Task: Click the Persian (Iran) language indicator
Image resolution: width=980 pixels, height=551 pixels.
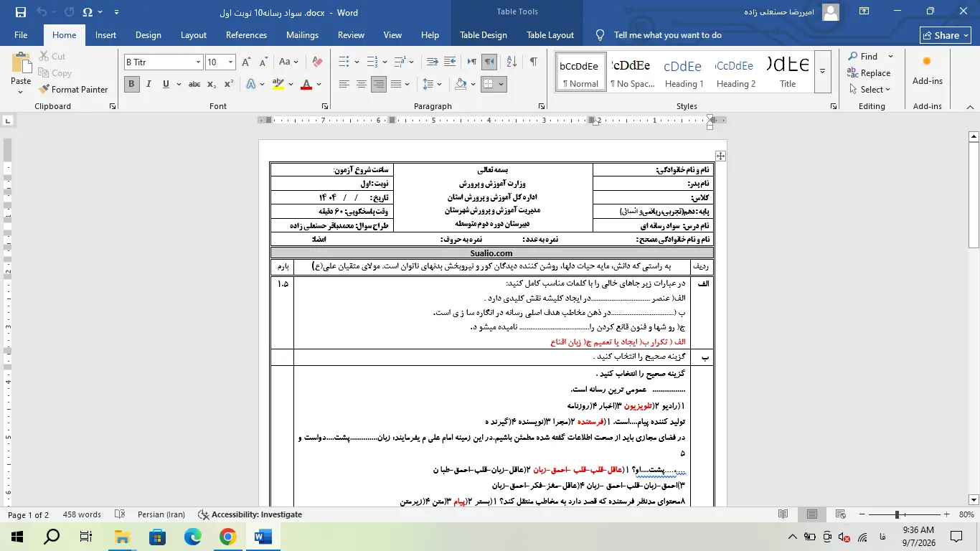Action: tap(161, 514)
